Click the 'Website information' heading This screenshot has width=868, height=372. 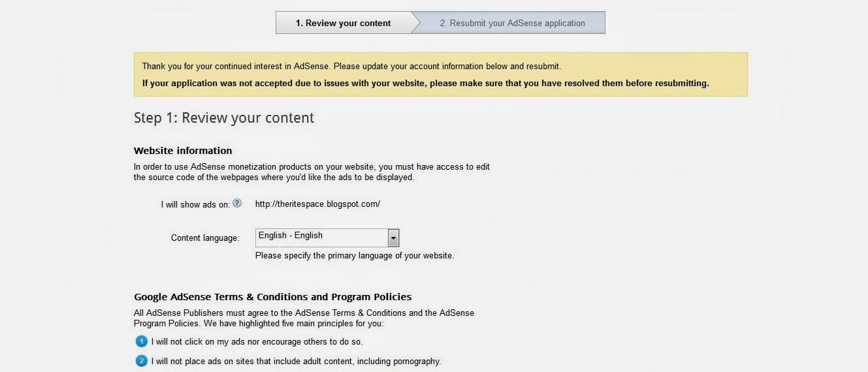(183, 151)
